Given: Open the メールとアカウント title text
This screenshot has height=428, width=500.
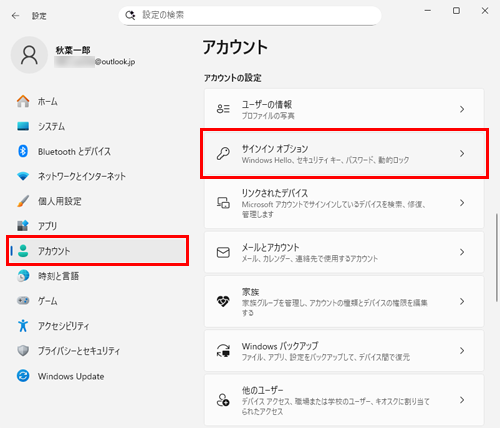Looking at the screenshot, I should pyautogui.click(x=270, y=247).
